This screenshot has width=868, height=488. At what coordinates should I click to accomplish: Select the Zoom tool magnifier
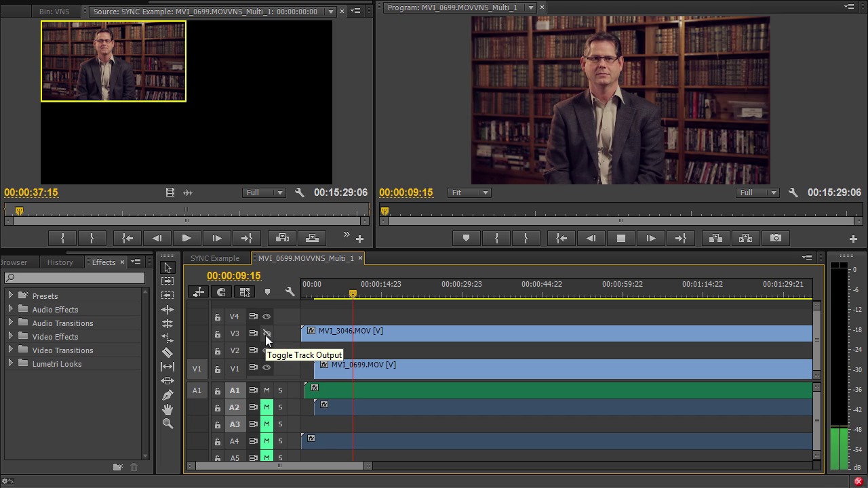[167, 424]
